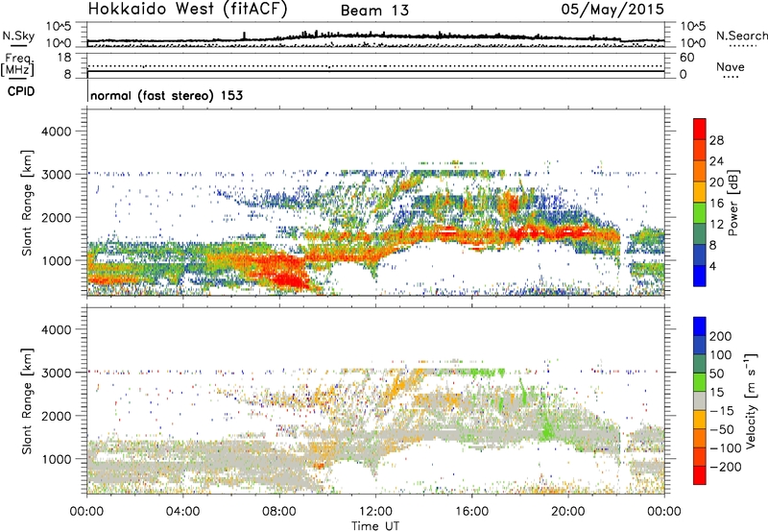Click the blue bottom of Power color bar
The height and width of the screenshot is (532, 768).
tap(700, 276)
